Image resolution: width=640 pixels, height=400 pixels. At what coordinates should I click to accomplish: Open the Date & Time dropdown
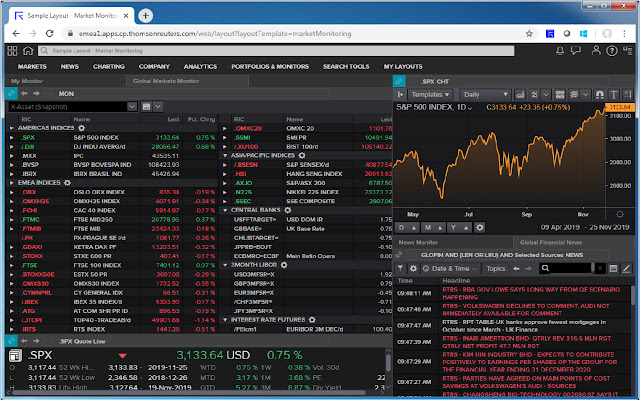pyautogui.click(x=450, y=269)
